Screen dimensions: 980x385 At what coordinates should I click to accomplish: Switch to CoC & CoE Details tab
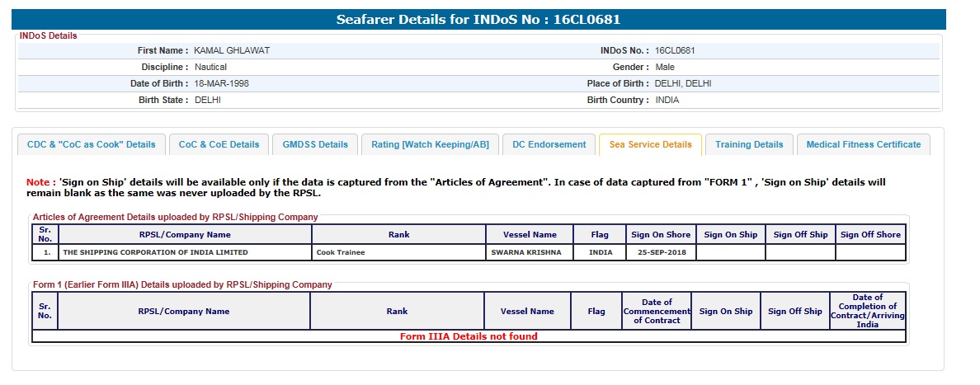coord(219,144)
